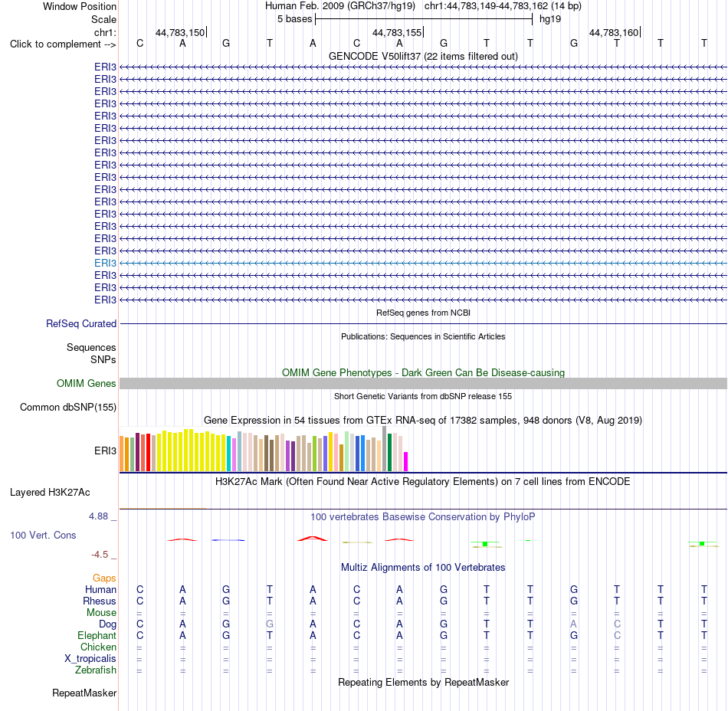Click the blue negative PhyloP conservation mark

coord(228,540)
